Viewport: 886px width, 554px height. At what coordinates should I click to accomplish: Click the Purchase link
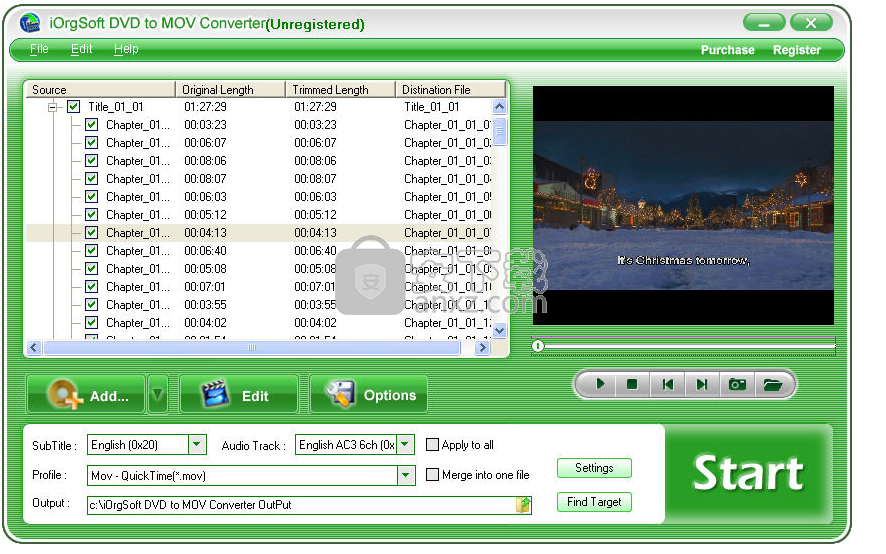(727, 50)
